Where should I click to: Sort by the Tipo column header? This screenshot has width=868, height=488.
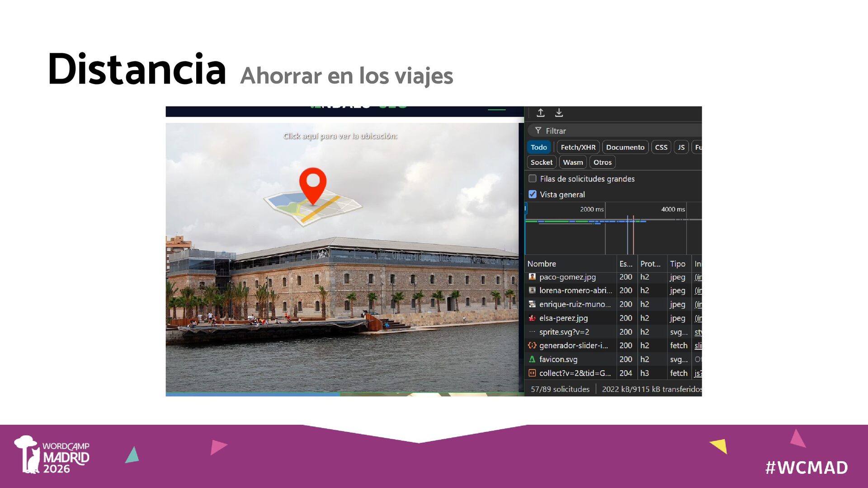pyautogui.click(x=677, y=264)
